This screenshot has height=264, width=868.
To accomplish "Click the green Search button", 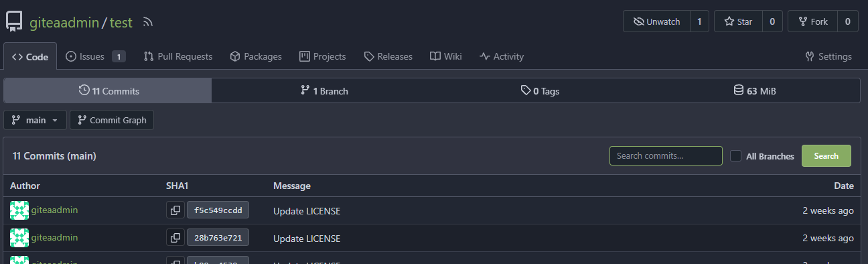I will (826, 155).
